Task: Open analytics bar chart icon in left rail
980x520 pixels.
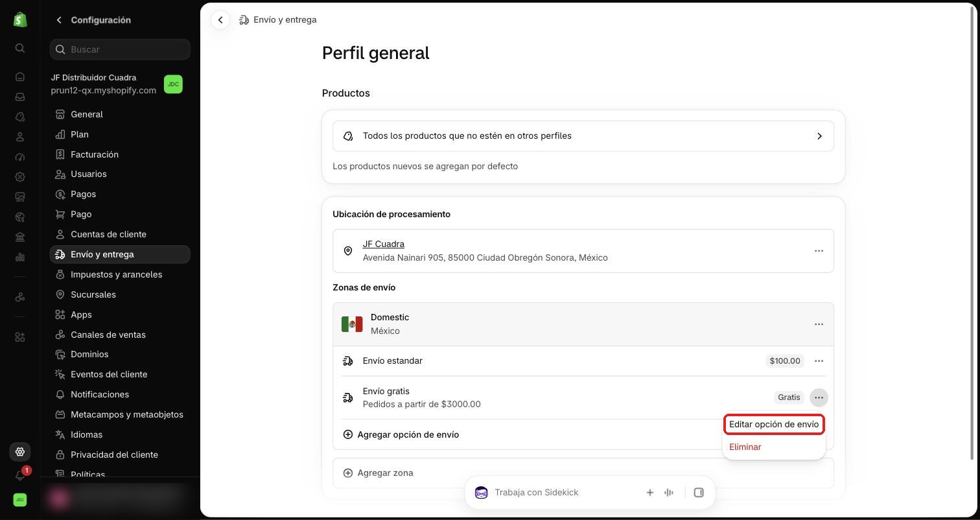Action: (x=20, y=257)
